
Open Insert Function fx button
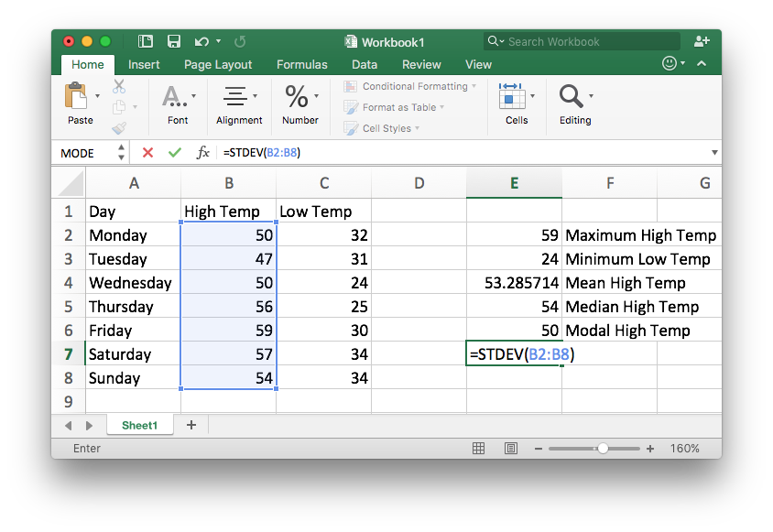tap(202, 153)
